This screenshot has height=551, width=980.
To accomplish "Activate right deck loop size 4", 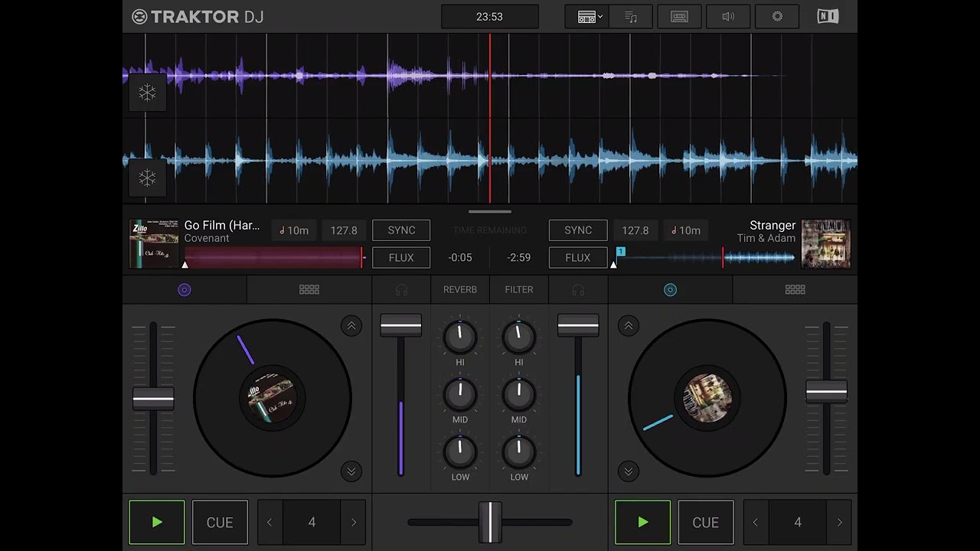I will click(798, 522).
